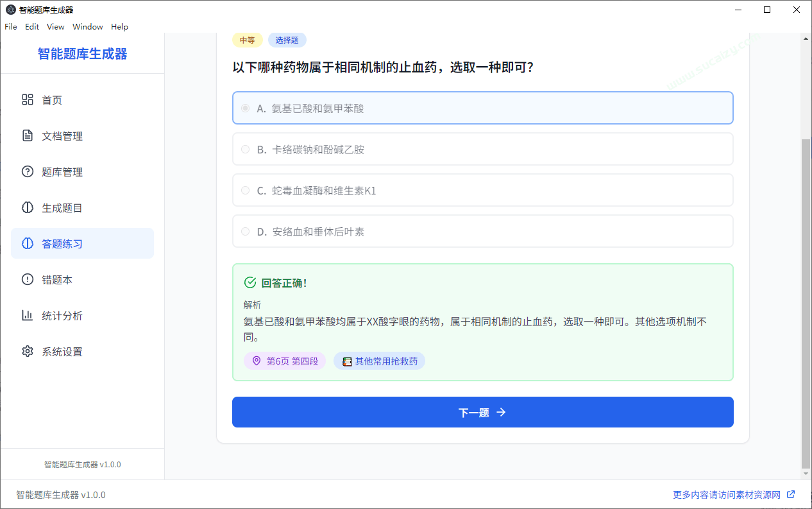Click the 统计分析 bar chart icon

coord(28,315)
